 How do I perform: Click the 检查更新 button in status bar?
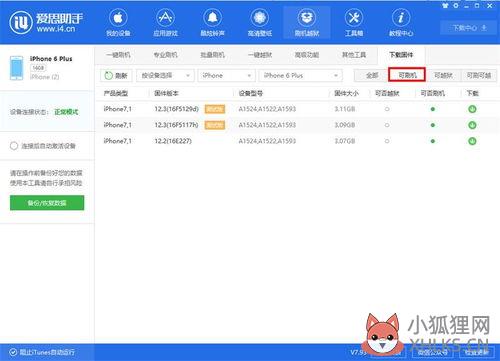(x=477, y=352)
